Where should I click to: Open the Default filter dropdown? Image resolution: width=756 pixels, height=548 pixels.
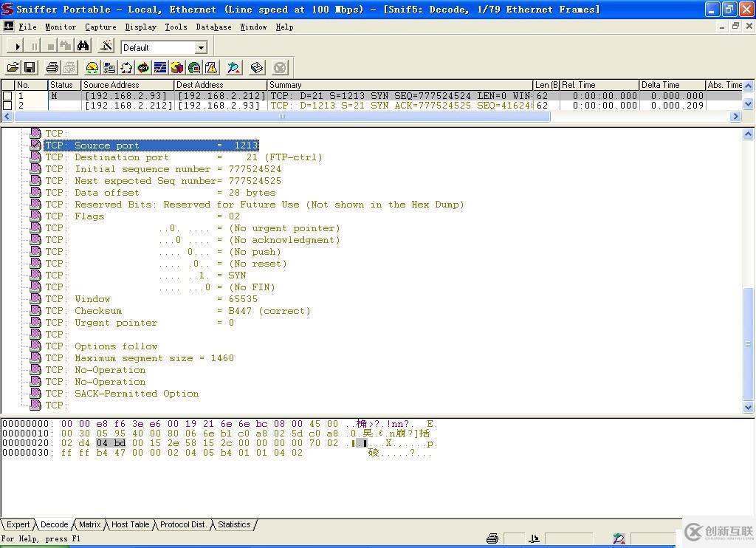[202, 47]
